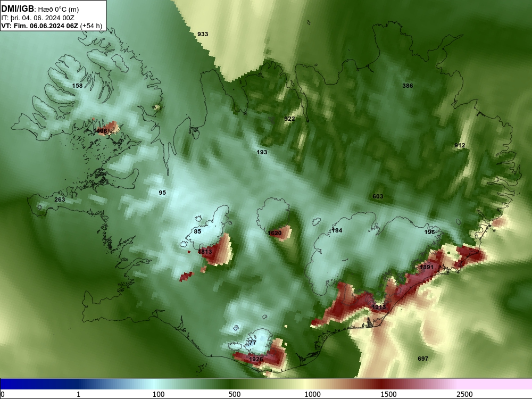This screenshot has height=399, width=532.
Task: Click the map value '603'
Action: pos(378,196)
